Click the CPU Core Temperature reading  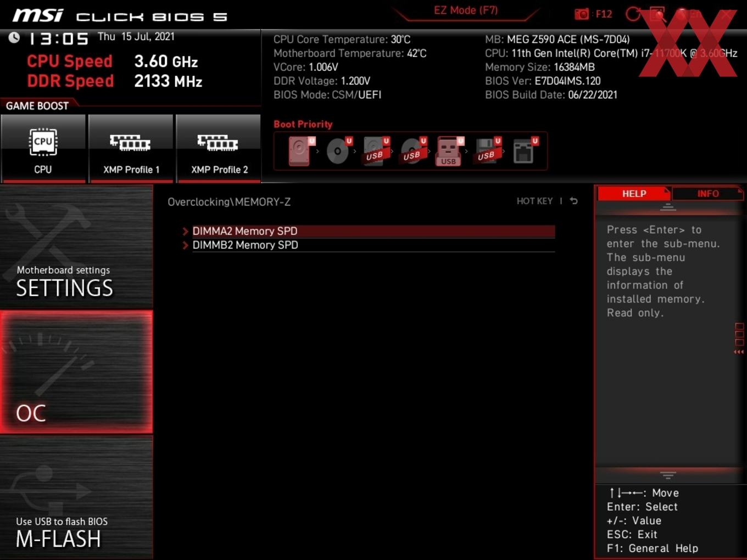342,40
